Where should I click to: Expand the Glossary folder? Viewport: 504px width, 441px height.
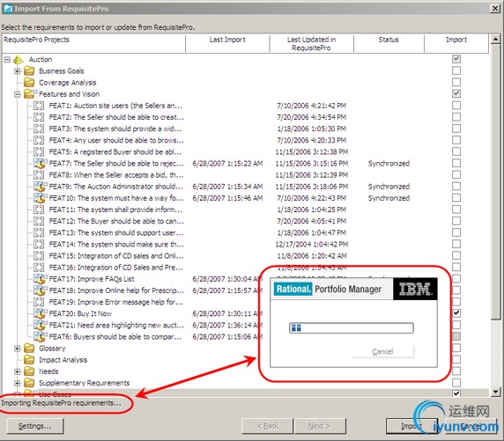pos(18,349)
